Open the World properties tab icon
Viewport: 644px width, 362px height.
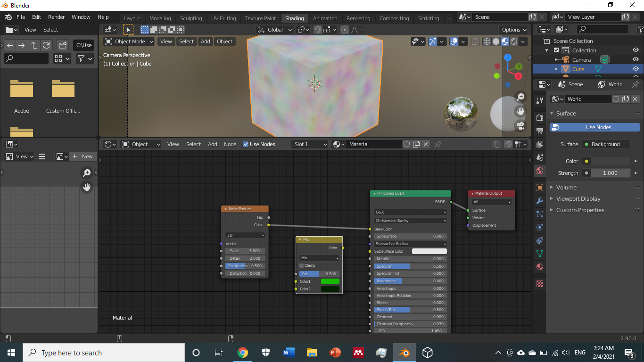point(540,171)
